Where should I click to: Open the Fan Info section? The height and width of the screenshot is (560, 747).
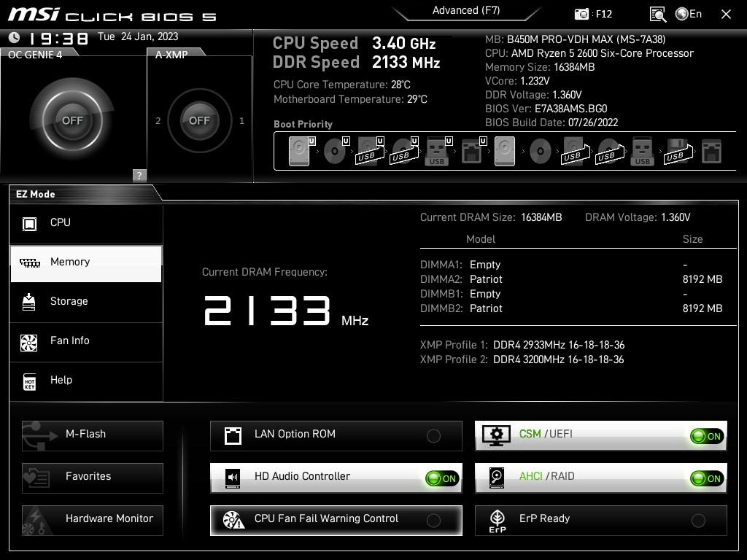86,341
